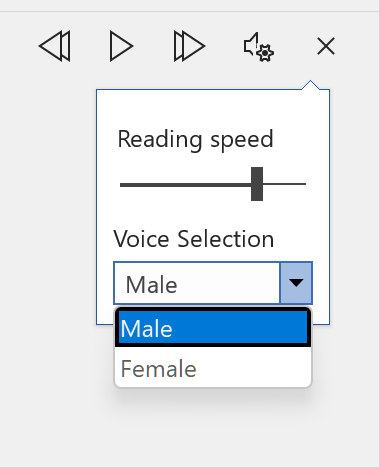Screen dimensions: 379x467
Task: Skip ahead with the Next paragraph icon
Action: (189, 46)
